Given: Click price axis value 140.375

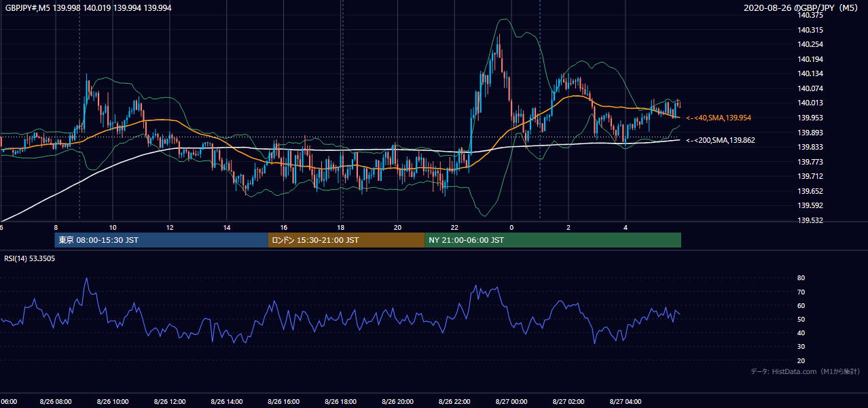Looking at the screenshot, I should tap(811, 15).
